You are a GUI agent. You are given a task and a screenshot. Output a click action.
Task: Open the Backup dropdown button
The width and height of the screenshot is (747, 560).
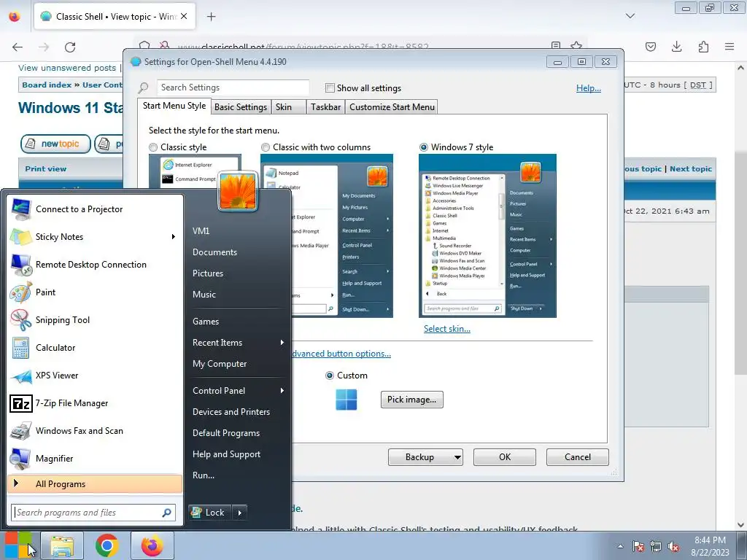coord(425,457)
